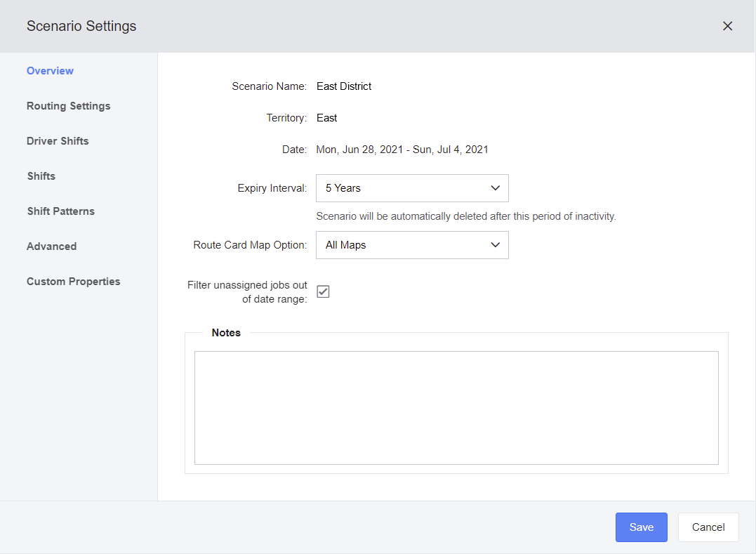Image resolution: width=756 pixels, height=554 pixels.
Task: Open the Driver Shifts section
Action: click(58, 141)
